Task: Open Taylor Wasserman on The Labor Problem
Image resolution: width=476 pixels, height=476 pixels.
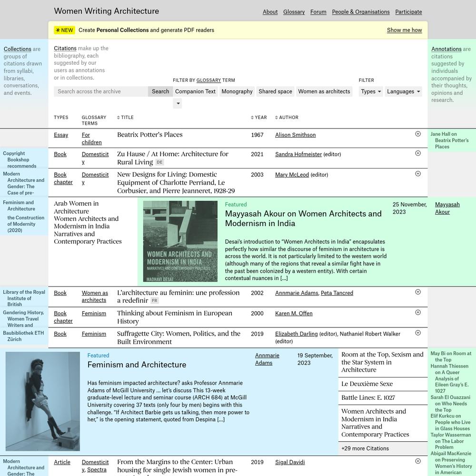Action: 450,441
